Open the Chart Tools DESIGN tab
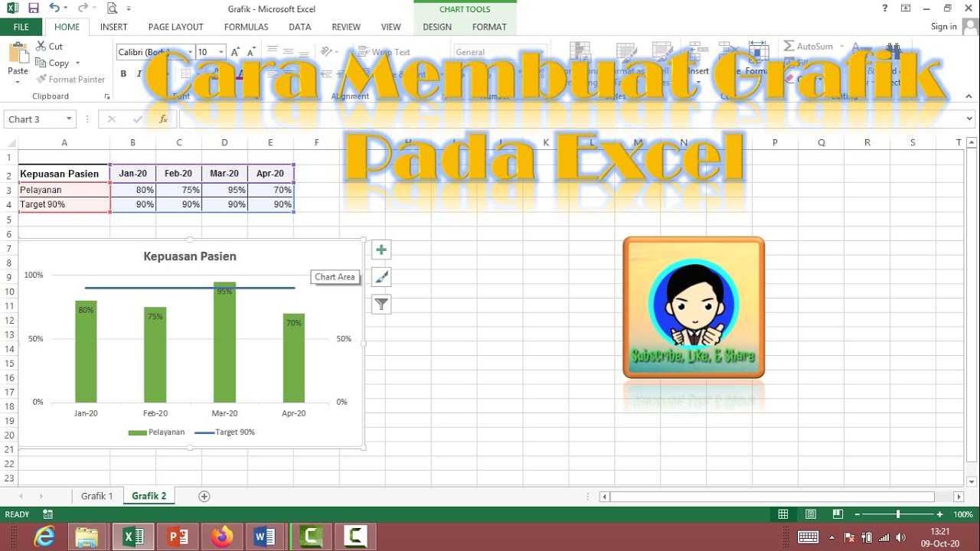Screen dimensions: 980x551 [437, 27]
